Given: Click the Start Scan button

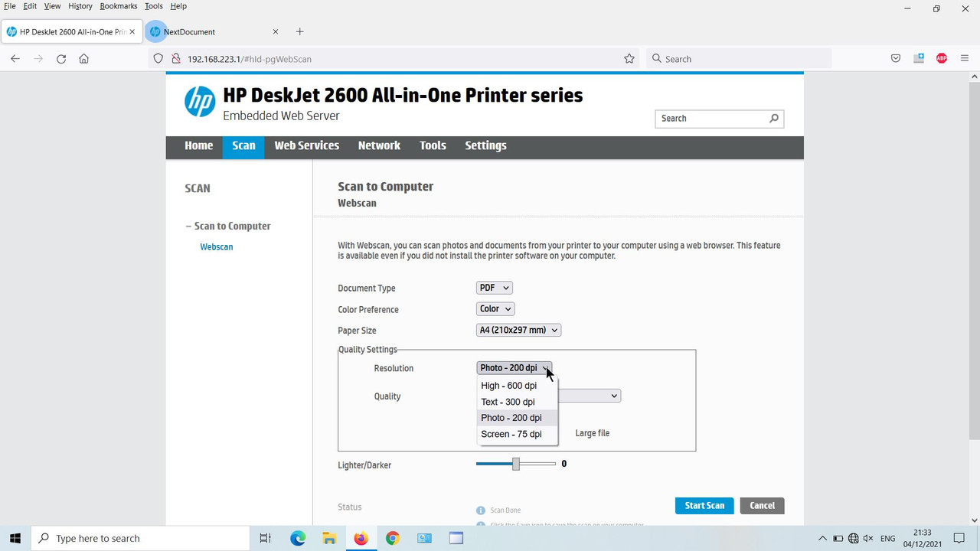Looking at the screenshot, I should point(704,506).
